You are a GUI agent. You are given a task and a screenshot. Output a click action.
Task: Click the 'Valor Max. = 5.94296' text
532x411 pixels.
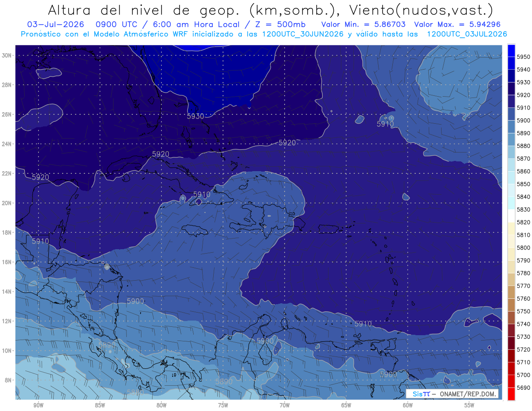458,24
